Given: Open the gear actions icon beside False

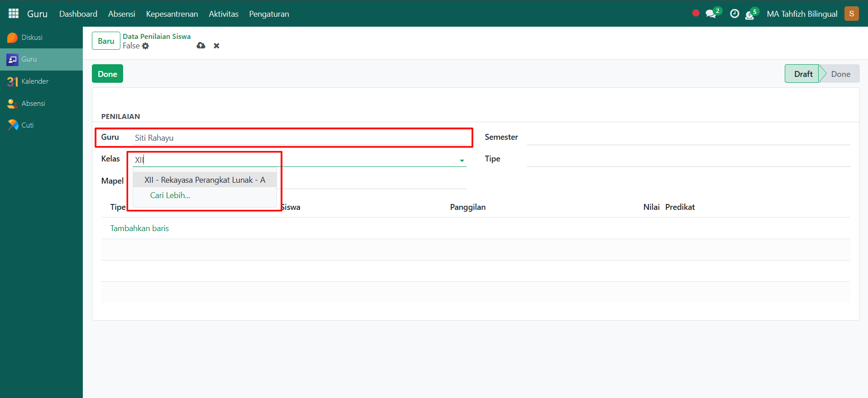Looking at the screenshot, I should coord(145,46).
